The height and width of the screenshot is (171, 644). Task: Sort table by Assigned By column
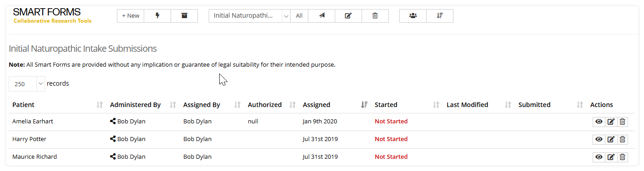[212, 105]
